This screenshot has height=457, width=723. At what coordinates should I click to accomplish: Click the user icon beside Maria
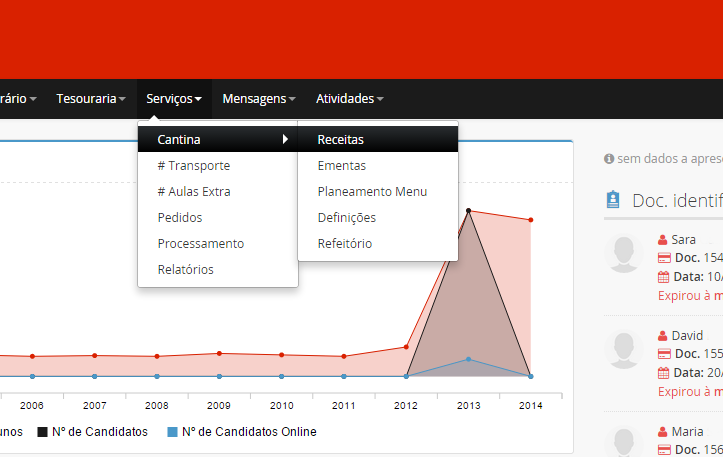(662, 432)
